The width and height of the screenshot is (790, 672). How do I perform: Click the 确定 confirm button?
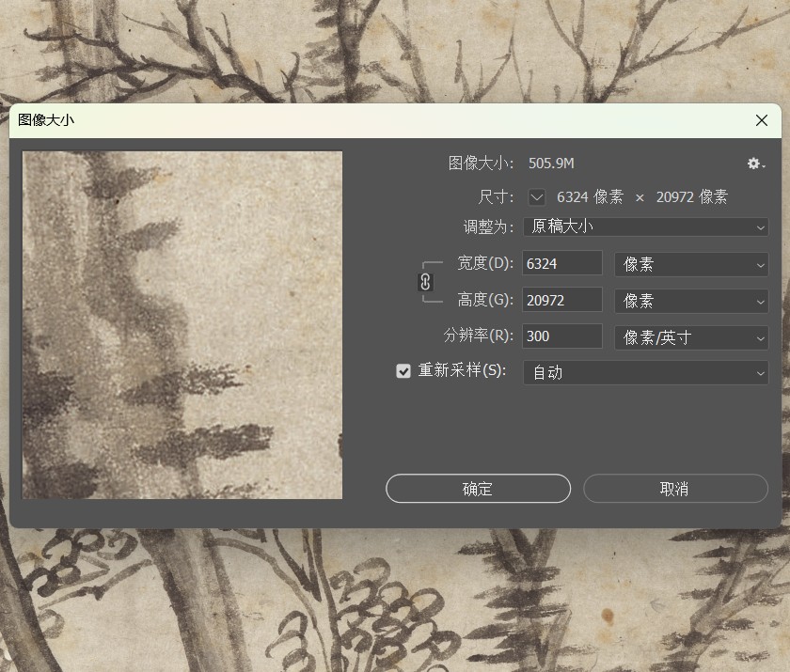click(x=478, y=489)
